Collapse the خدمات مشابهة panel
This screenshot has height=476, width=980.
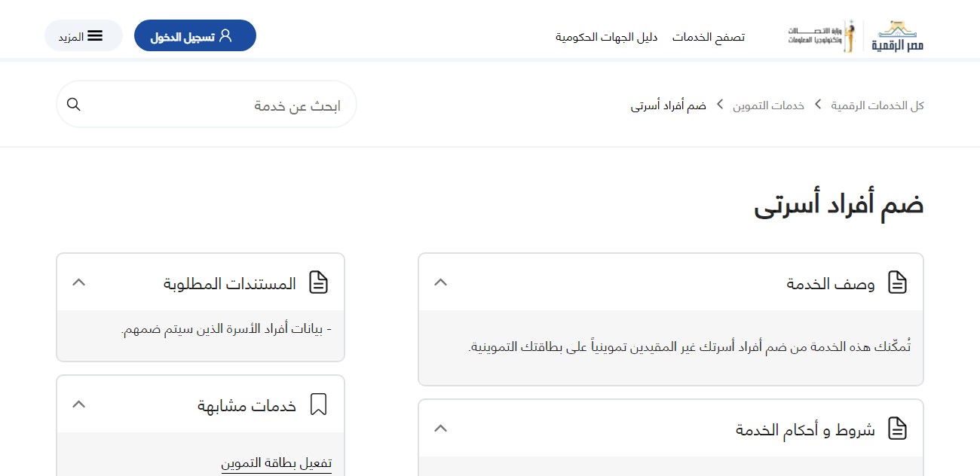(x=78, y=404)
